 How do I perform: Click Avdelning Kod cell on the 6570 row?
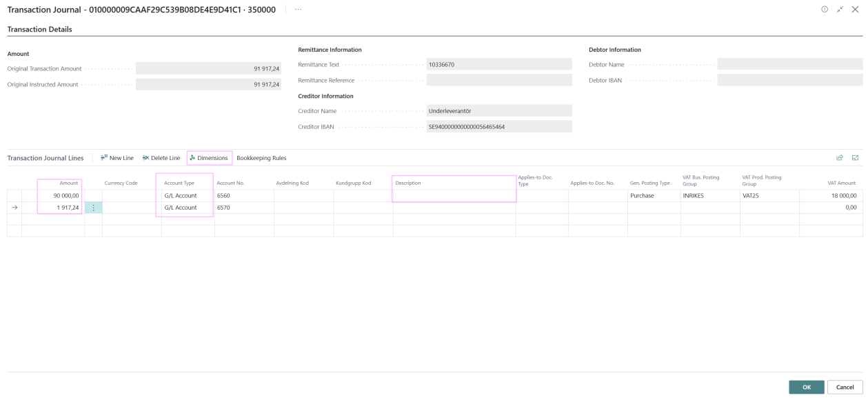(303, 208)
